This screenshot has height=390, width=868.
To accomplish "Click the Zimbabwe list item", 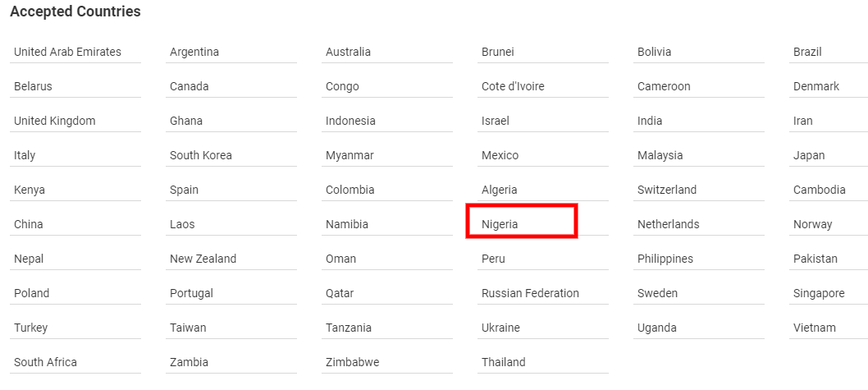I will click(x=352, y=362).
